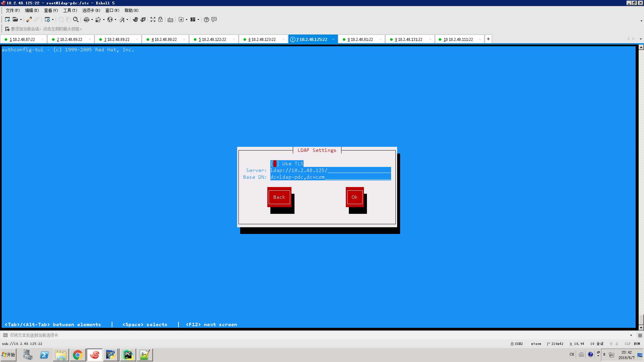The width and height of the screenshot is (644, 362).
Task: Expand the Properties icon dropdown arrow
Action: [53, 20]
